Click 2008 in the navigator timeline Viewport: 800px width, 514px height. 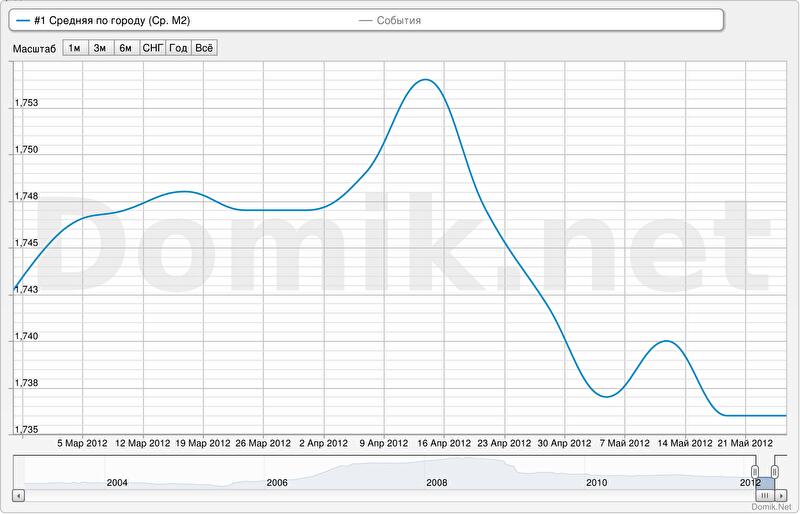point(437,482)
